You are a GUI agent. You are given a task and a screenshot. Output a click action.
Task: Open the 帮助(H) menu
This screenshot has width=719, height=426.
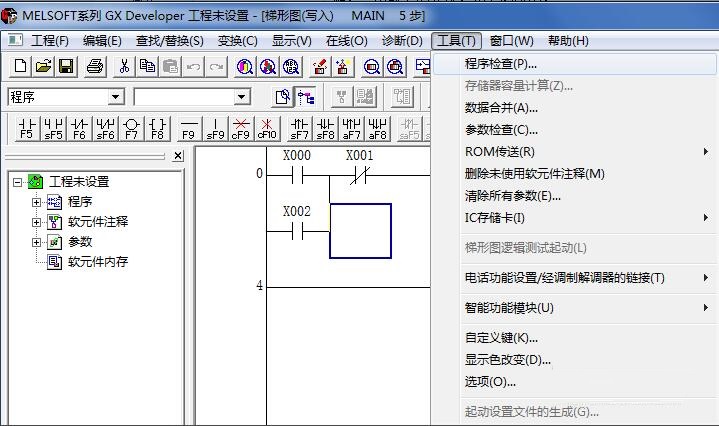pos(568,41)
